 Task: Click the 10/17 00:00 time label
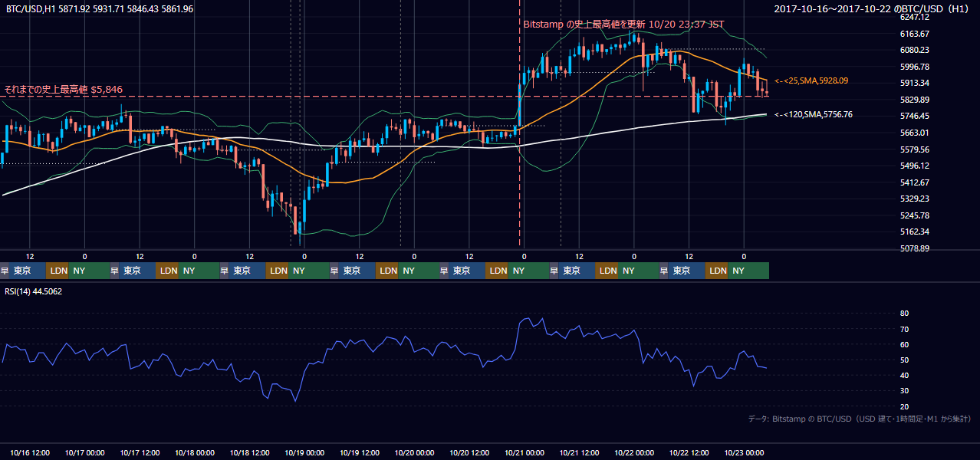click(85, 452)
